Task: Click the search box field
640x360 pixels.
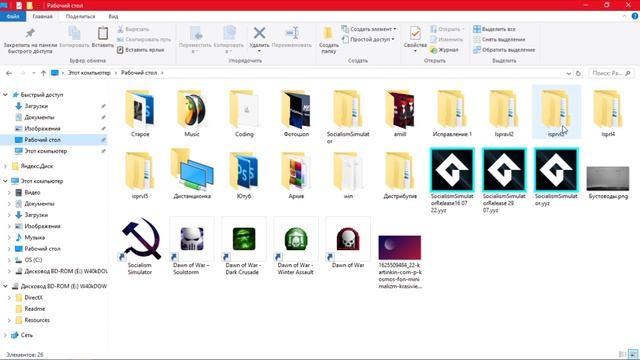Action: (x=611, y=73)
